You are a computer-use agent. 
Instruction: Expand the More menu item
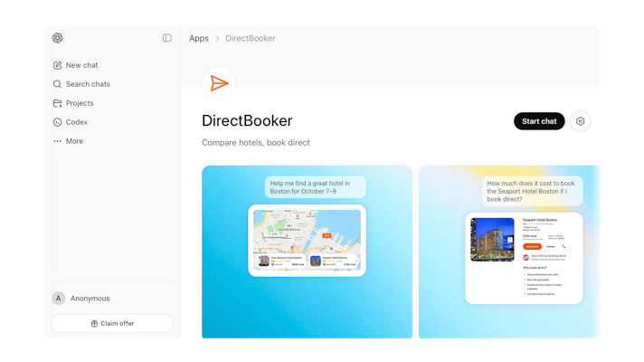coord(68,141)
